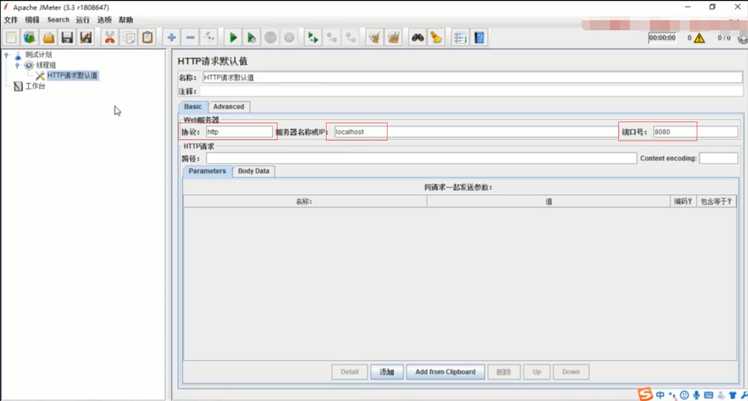Click the yellow warning triangle log icon
748x401 pixels.
pos(699,38)
